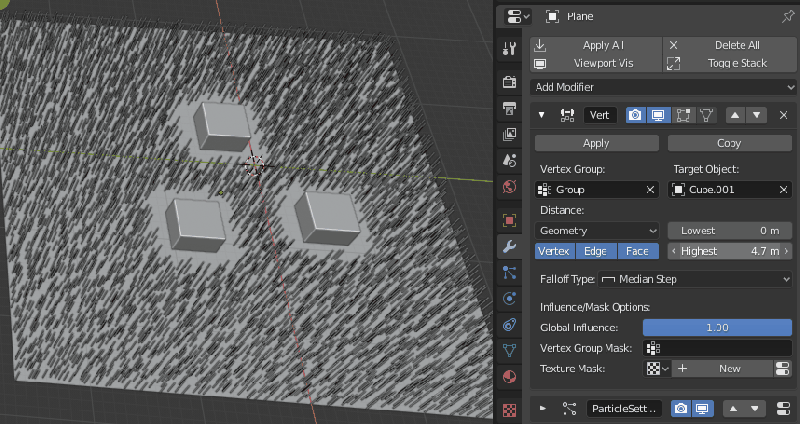
Task: Open the Scene properties tab
Action: pyautogui.click(x=509, y=160)
